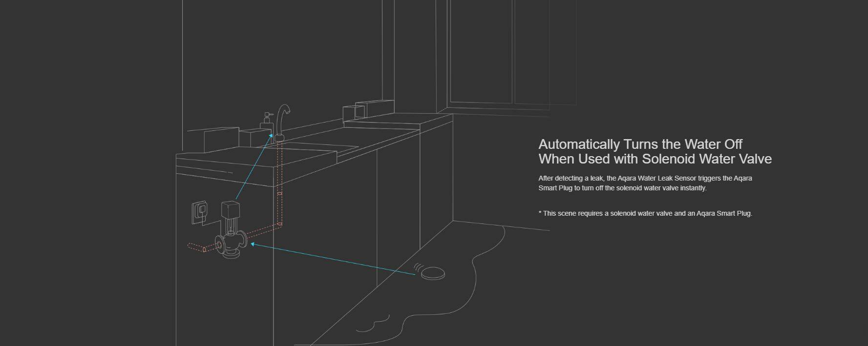The width and height of the screenshot is (868, 346).
Task: Click the round water leak sensor
Action: [432, 273]
